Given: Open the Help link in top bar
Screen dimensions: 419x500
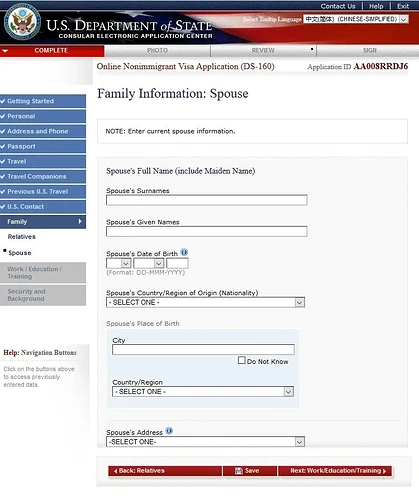Looking at the screenshot, I should [376, 6].
